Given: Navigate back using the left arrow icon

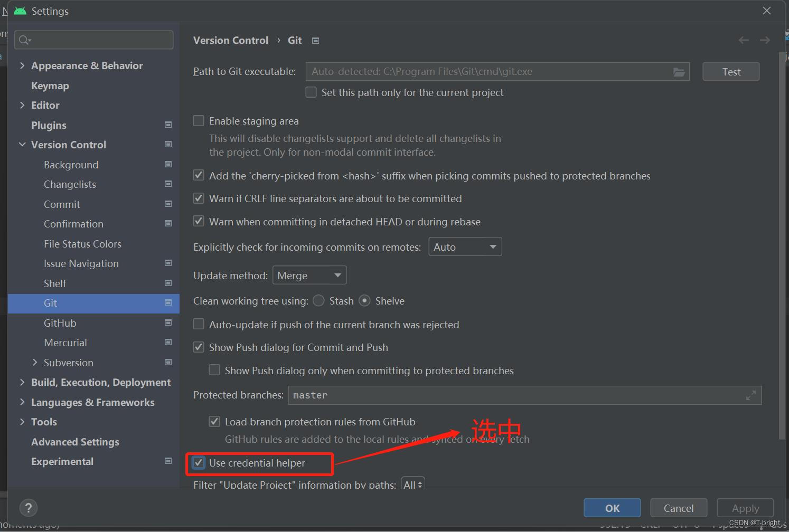Looking at the screenshot, I should click(744, 40).
